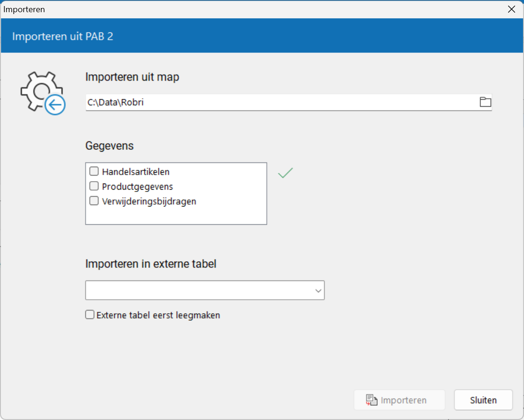Click the folder browse icon
Viewport: 524px width, 420px height.
coord(485,102)
